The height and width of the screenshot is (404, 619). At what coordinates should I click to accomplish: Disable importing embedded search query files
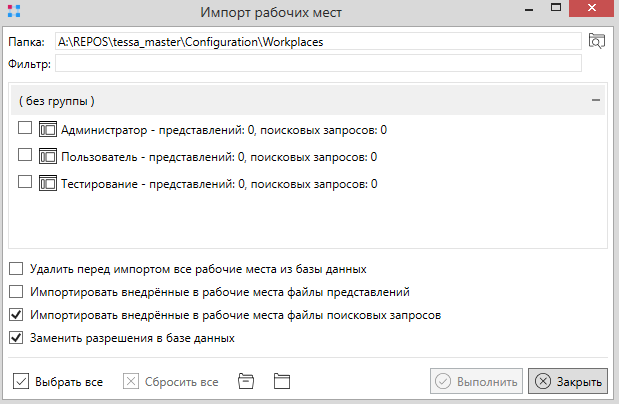[16, 315]
